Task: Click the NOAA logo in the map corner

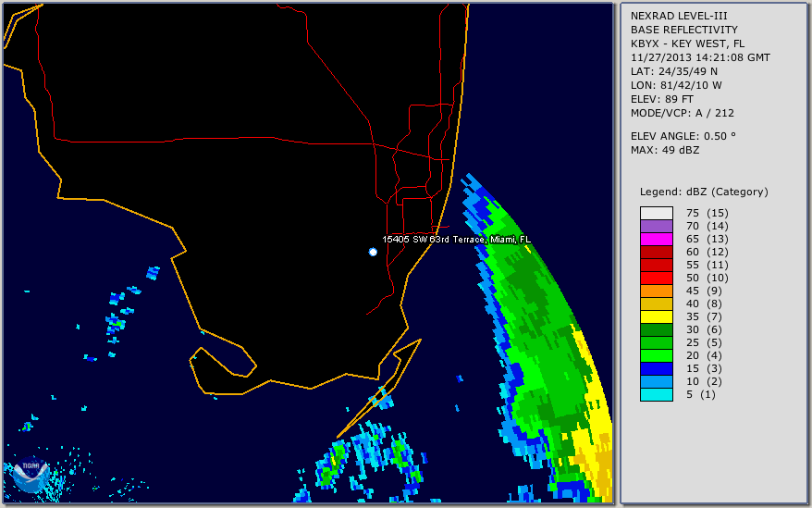Action: [x=31, y=477]
